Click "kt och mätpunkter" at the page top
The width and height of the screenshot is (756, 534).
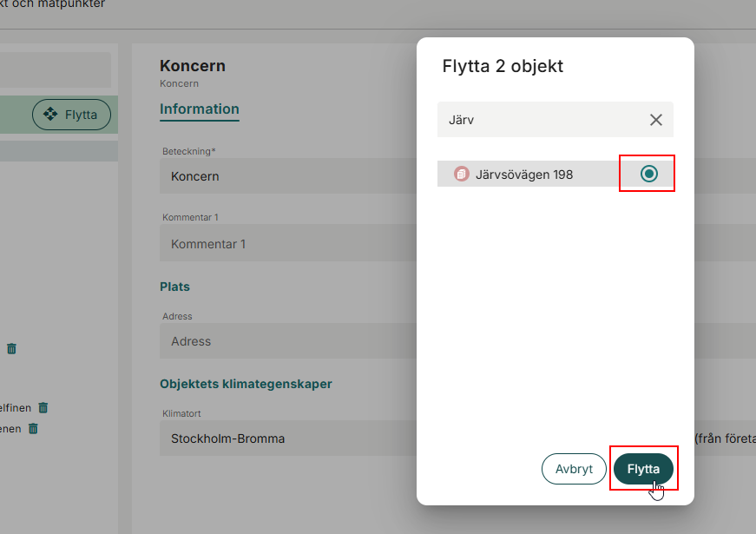click(x=54, y=4)
